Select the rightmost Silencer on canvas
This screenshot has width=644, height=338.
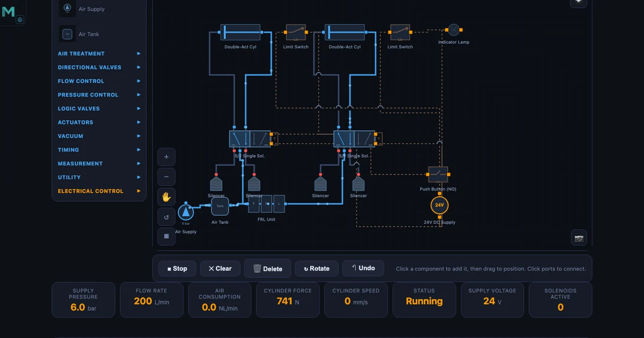(358, 183)
